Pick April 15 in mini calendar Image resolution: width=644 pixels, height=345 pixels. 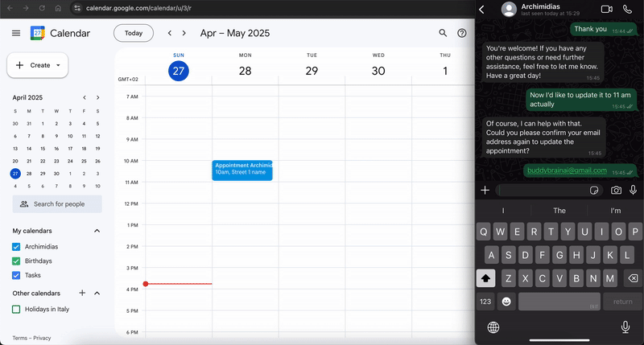[43, 149]
